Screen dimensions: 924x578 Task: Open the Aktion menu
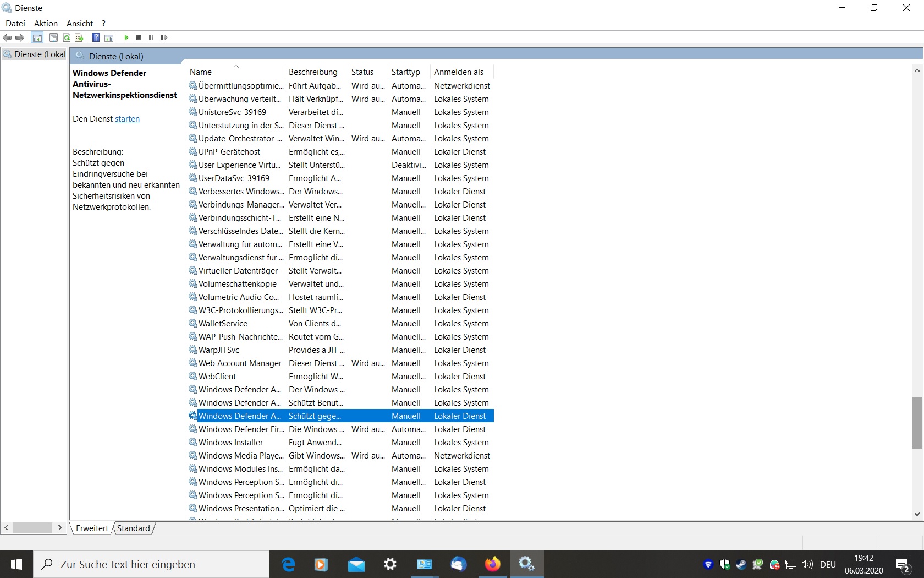click(46, 24)
